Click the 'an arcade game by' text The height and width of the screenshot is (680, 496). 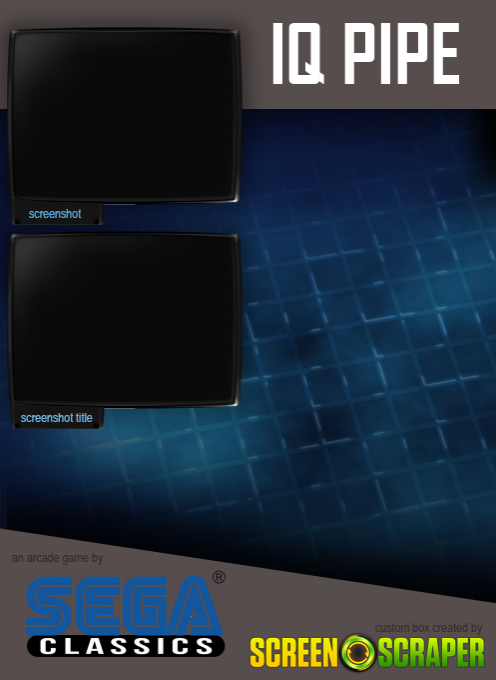tap(57, 558)
